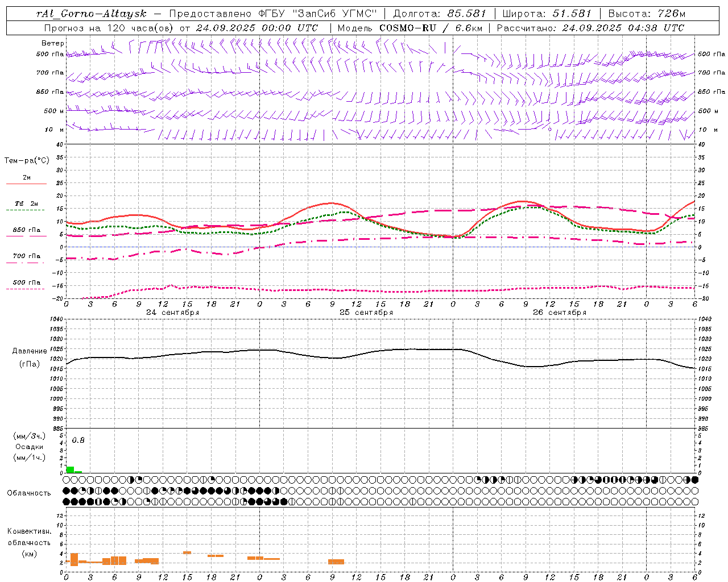The width and height of the screenshot is (728, 582).
Task: Click the tall green precipitation bar
Action: [x=70, y=469]
